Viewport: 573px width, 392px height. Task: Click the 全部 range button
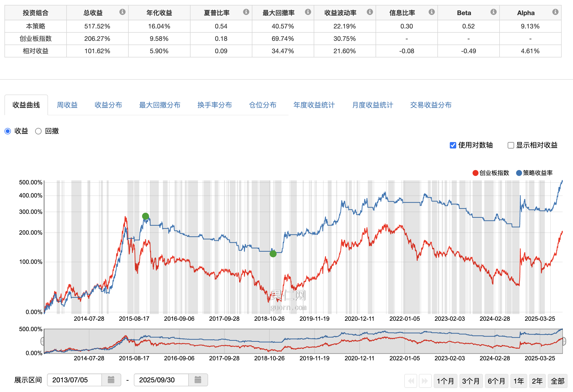click(x=557, y=381)
